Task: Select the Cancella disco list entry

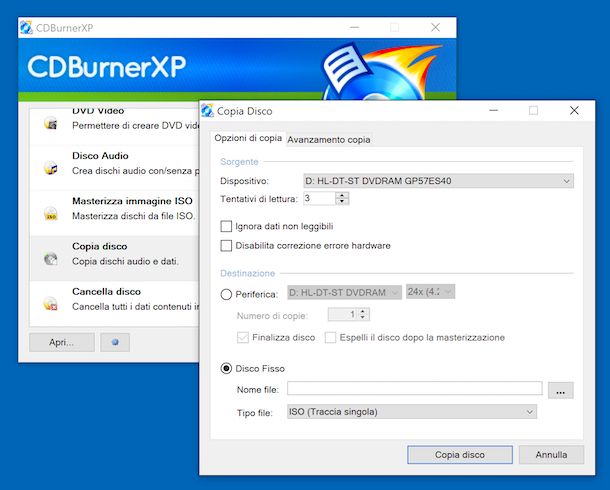Action: pos(115,303)
